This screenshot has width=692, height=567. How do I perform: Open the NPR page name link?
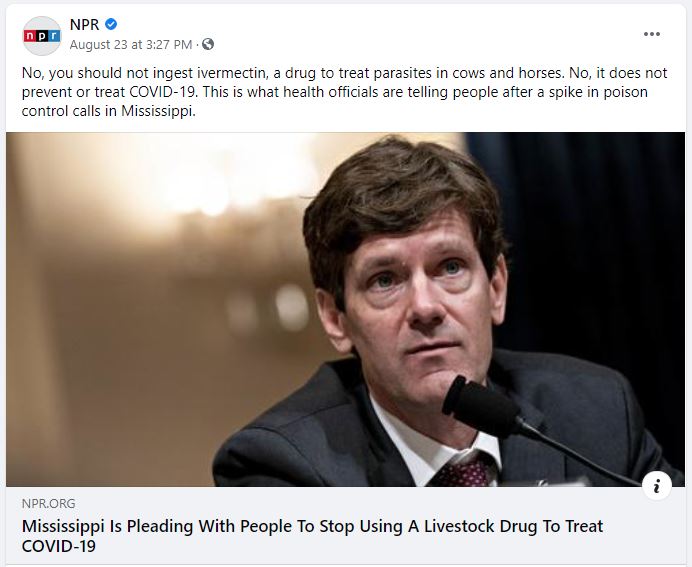pos(84,24)
